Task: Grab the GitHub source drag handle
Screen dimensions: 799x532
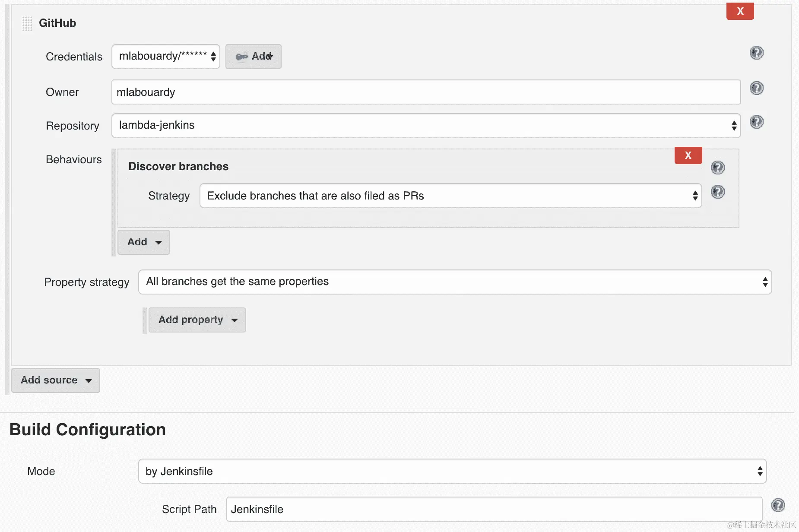Action: pyautogui.click(x=27, y=23)
